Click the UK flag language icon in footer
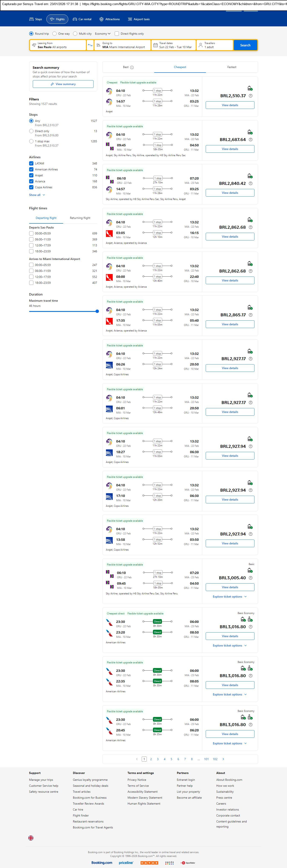This screenshot has height=868, width=287. (x=31, y=838)
